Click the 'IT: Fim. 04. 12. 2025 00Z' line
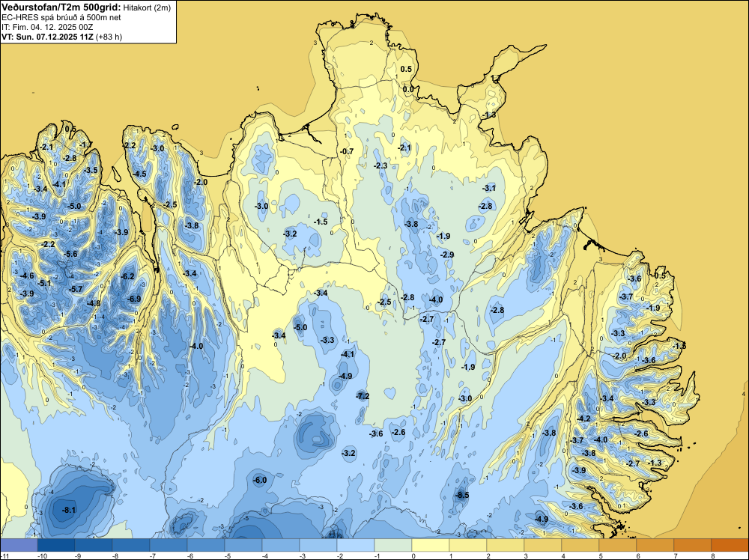 click(47, 27)
